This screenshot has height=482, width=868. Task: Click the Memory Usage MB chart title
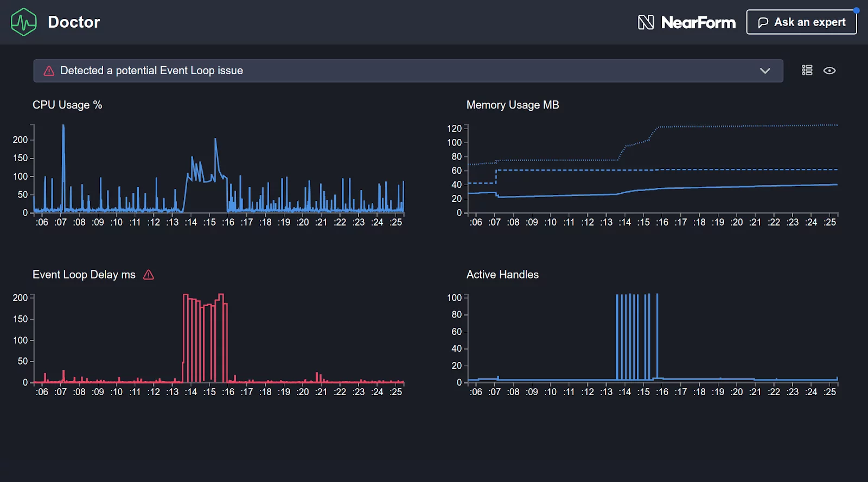(513, 105)
